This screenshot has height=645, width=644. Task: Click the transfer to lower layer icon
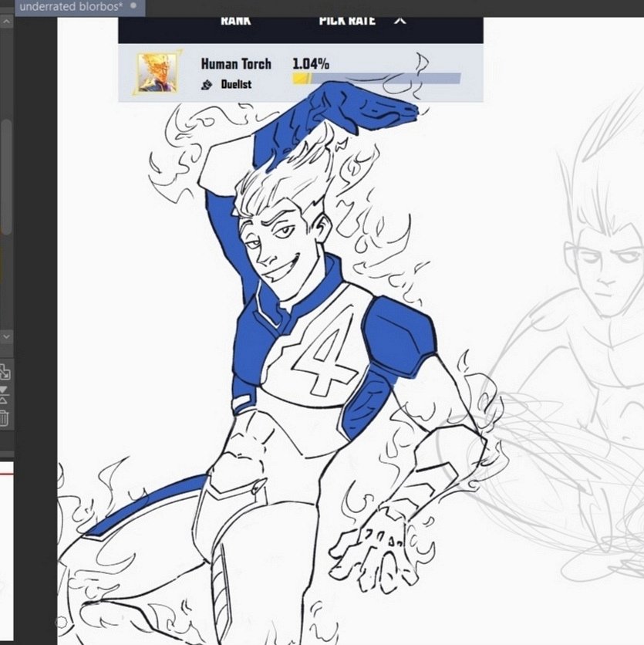pyautogui.click(x=5, y=372)
